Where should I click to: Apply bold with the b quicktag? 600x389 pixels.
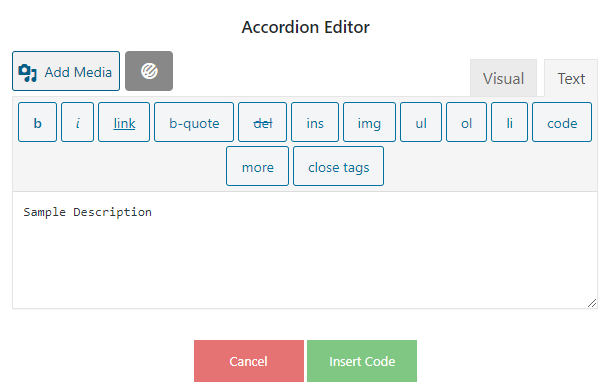click(38, 122)
